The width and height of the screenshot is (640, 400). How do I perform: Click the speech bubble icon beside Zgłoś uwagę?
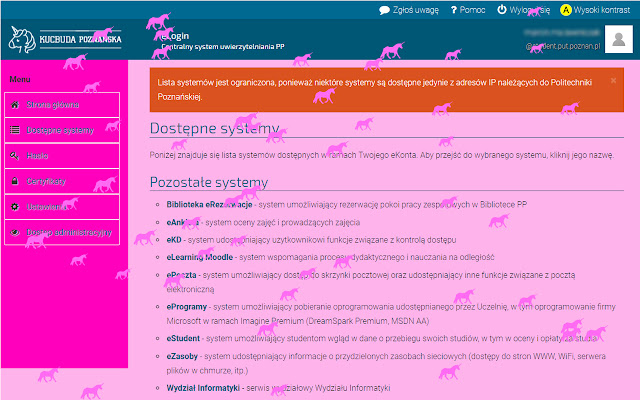coord(384,10)
